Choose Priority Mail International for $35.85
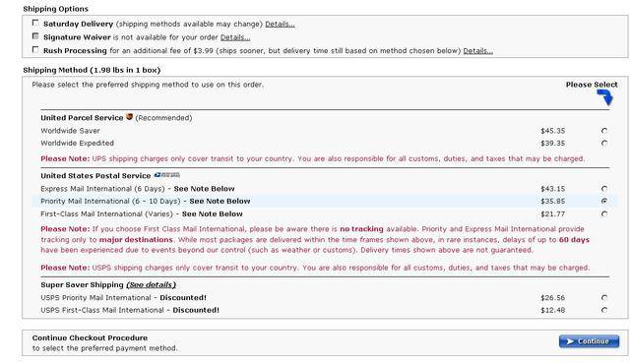Screen dimensions: 630x364 (604, 201)
